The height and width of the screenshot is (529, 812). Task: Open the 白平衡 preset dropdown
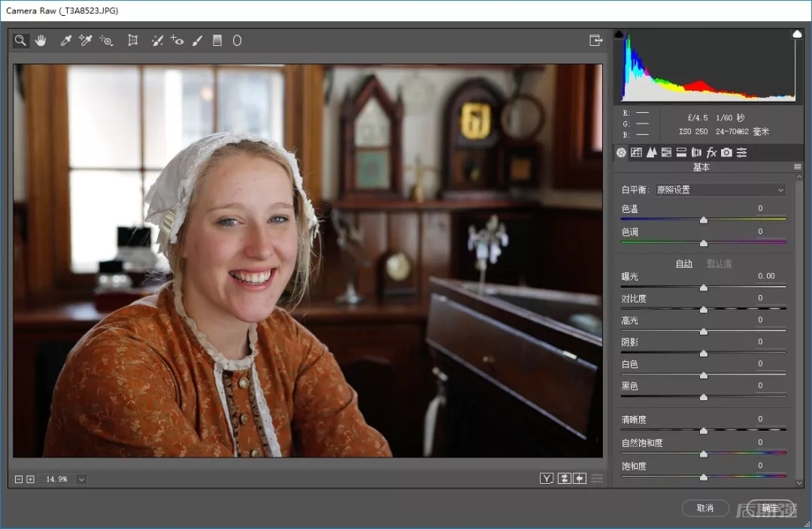720,190
